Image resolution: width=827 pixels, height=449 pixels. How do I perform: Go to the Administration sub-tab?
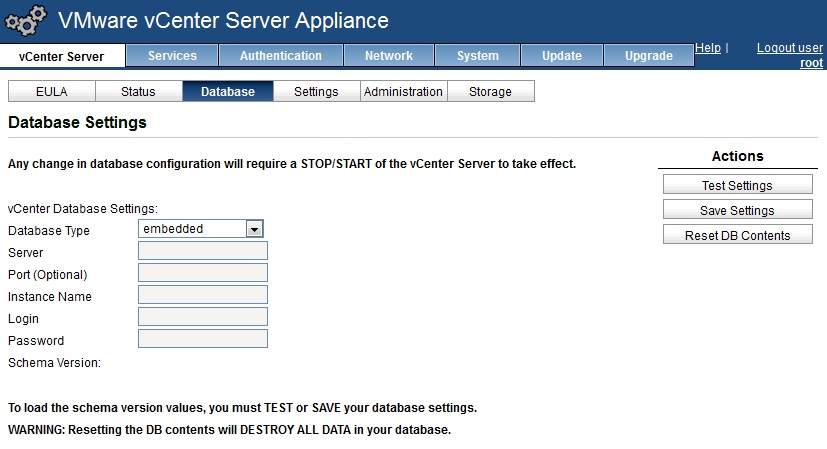pos(403,91)
